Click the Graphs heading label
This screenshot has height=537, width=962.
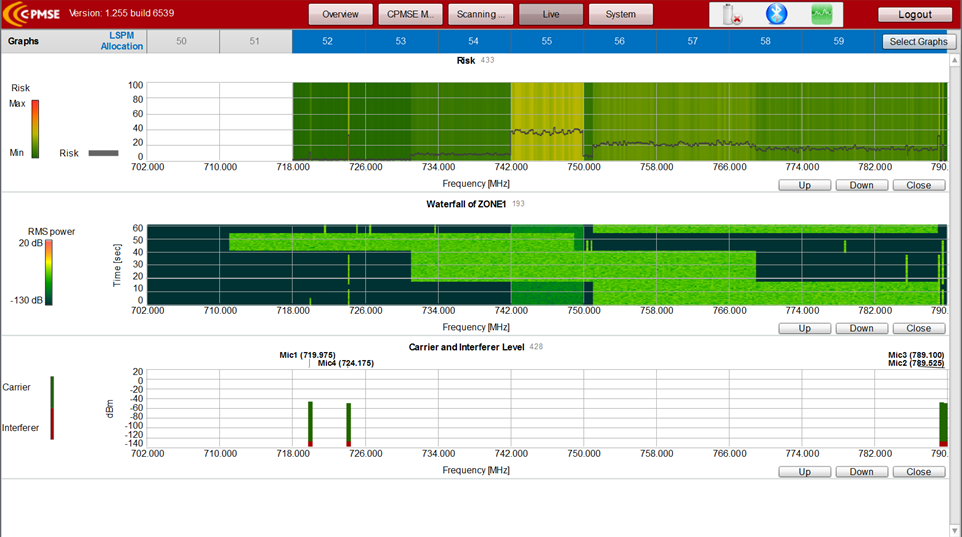(x=23, y=41)
